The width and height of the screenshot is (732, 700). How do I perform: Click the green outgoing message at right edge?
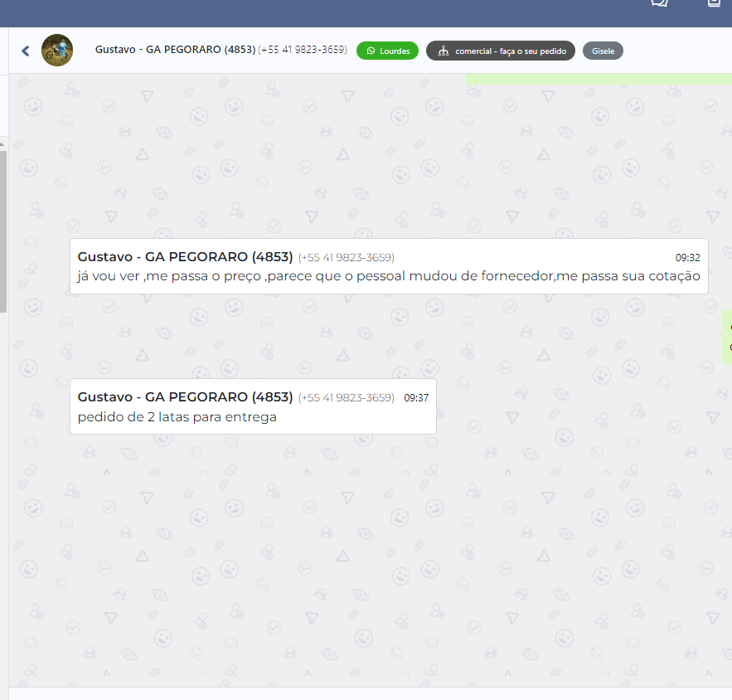[727, 336]
